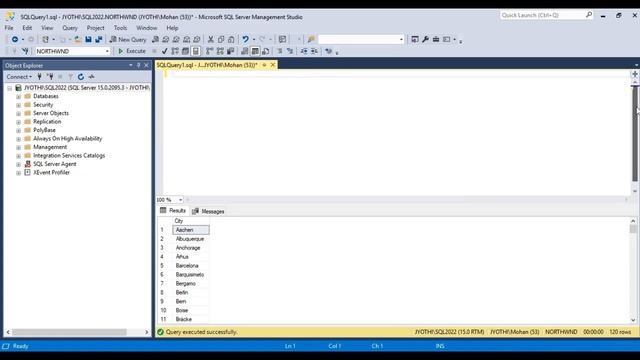This screenshot has height=360, width=640.
Task: Select the XEvent Profiler node
Action: 51,173
